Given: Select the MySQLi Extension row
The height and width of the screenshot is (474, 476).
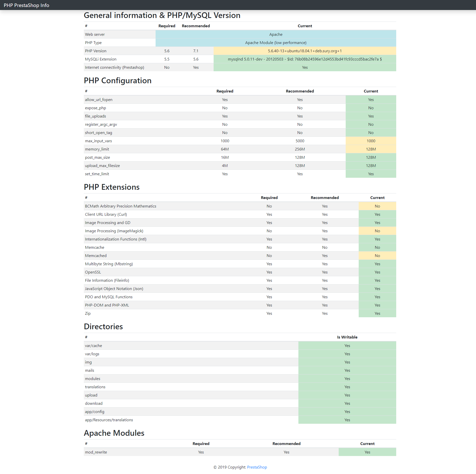Looking at the screenshot, I should [x=101, y=59].
